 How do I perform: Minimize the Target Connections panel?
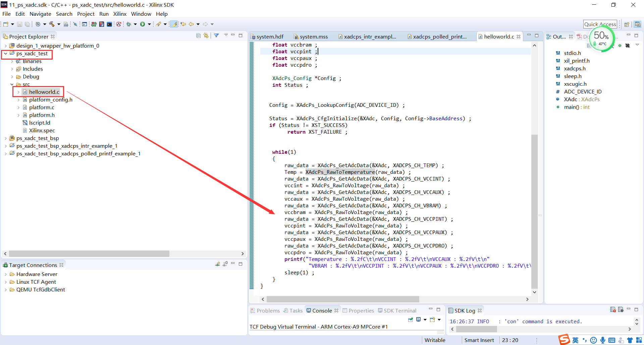[x=233, y=264]
